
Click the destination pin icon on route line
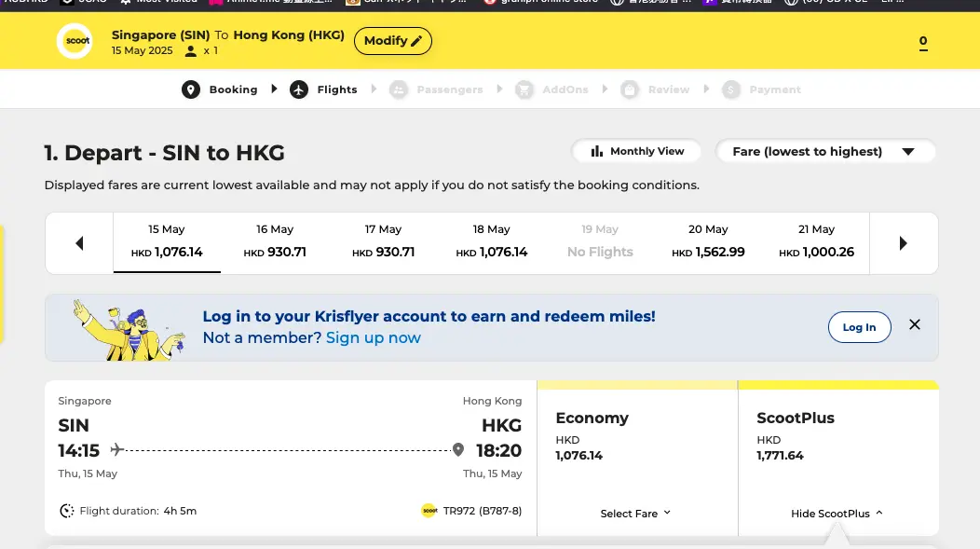click(458, 449)
